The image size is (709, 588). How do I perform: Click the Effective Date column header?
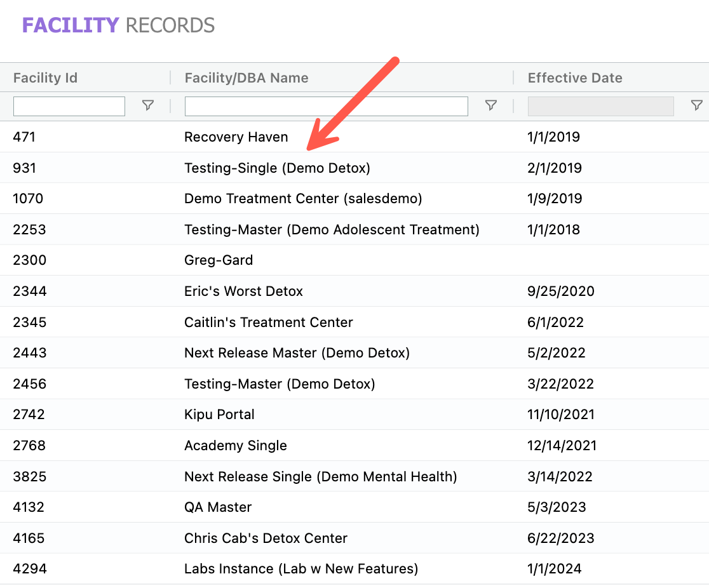[575, 78]
